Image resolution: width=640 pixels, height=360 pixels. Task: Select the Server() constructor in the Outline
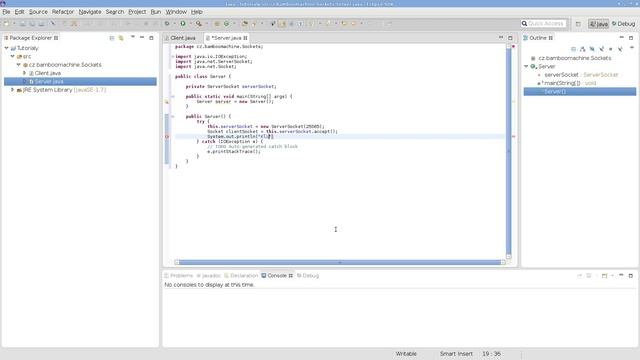[580, 91]
